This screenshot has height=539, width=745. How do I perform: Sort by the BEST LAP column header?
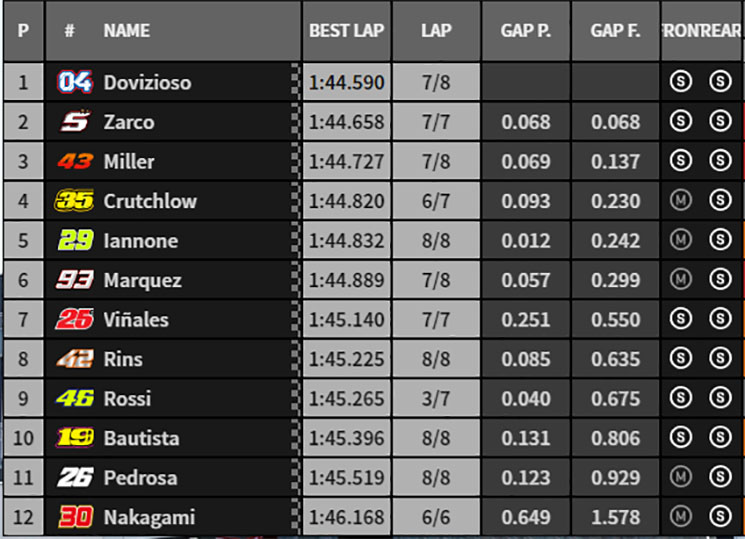(x=346, y=31)
